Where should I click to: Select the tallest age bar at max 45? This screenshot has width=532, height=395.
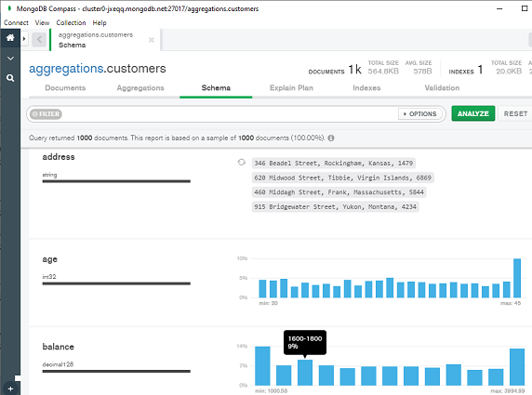click(x=517, y=278)
